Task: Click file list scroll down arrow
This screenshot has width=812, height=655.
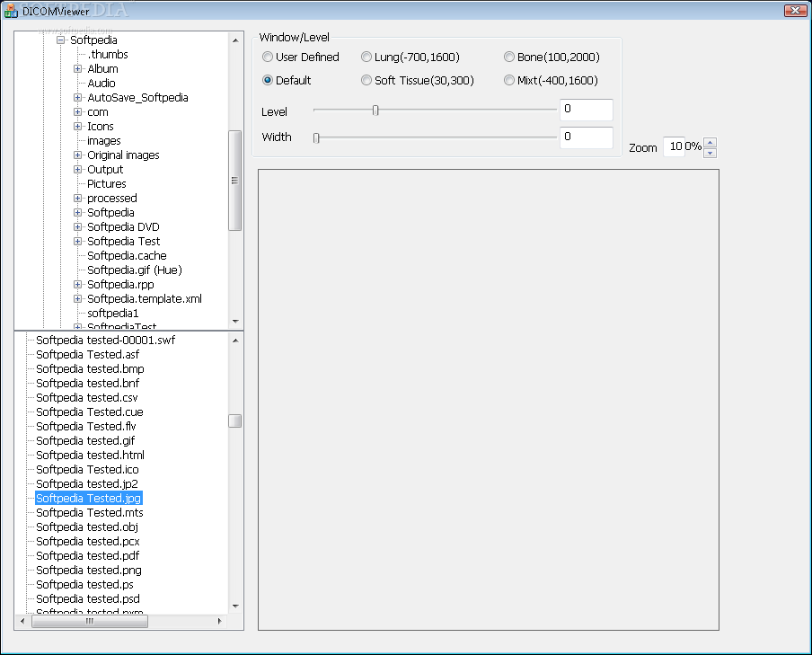Action: tap(235, 606)
